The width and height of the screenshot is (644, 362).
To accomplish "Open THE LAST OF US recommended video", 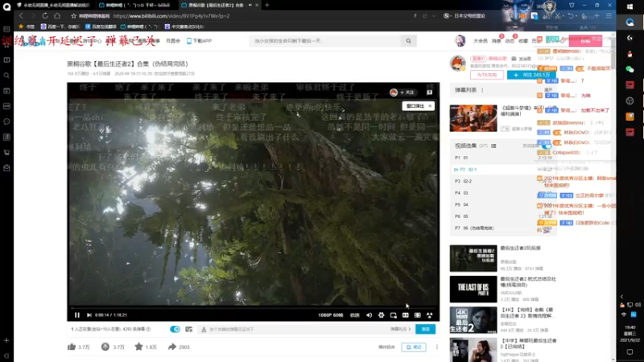I will pos(473,289).
